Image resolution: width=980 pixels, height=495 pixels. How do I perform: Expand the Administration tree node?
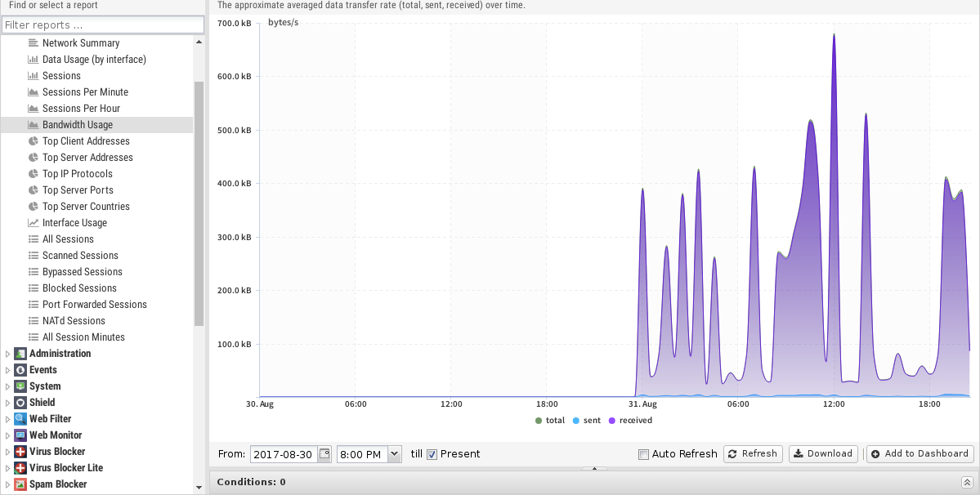click(x=7, y=354)
